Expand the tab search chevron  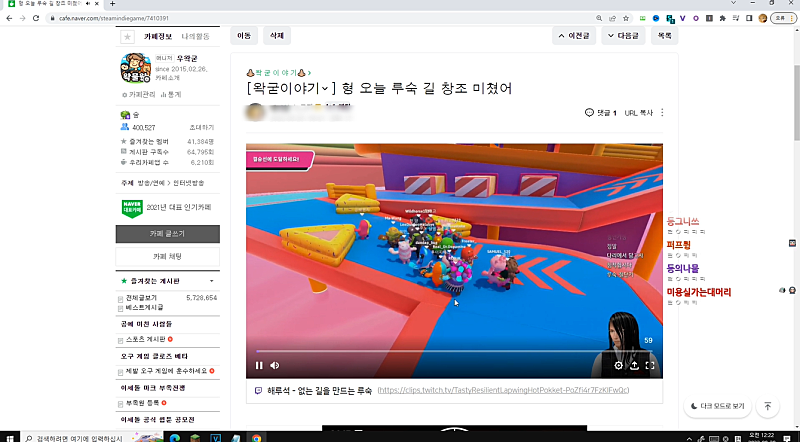tap(734, 3)
